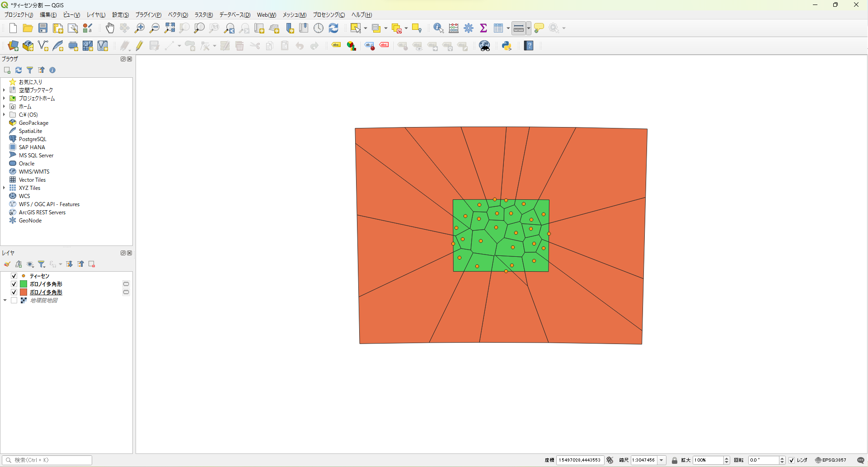Open the ベクタ menu

click(x=178, y=15)
